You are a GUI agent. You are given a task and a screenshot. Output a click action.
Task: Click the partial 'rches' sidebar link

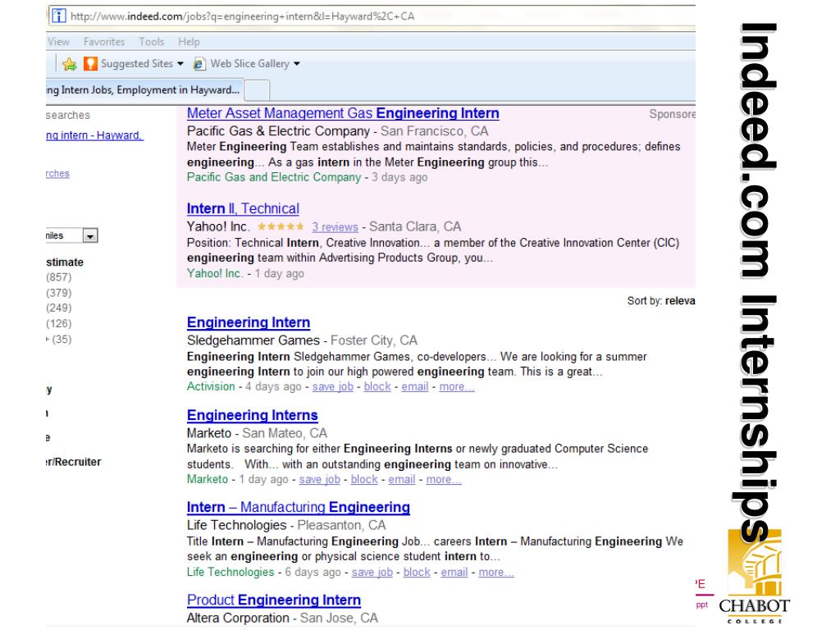pyautogui.click(x=58, y=174)
